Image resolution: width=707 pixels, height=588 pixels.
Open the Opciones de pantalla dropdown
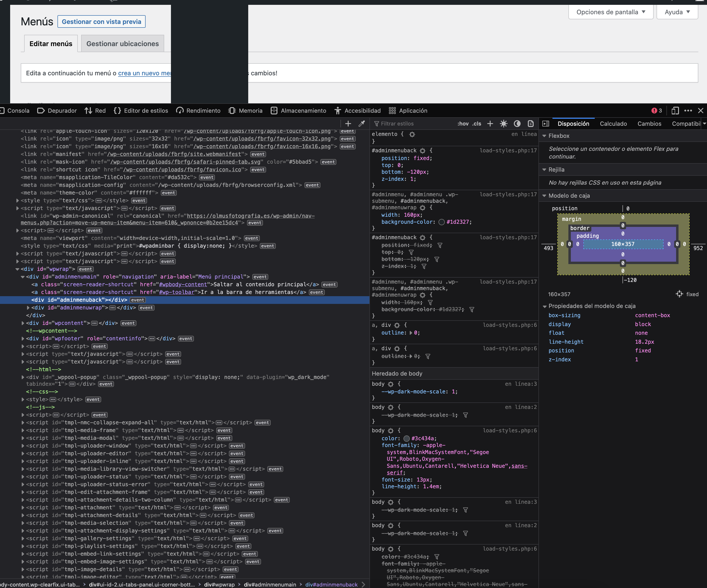click(x=611, y=12)
